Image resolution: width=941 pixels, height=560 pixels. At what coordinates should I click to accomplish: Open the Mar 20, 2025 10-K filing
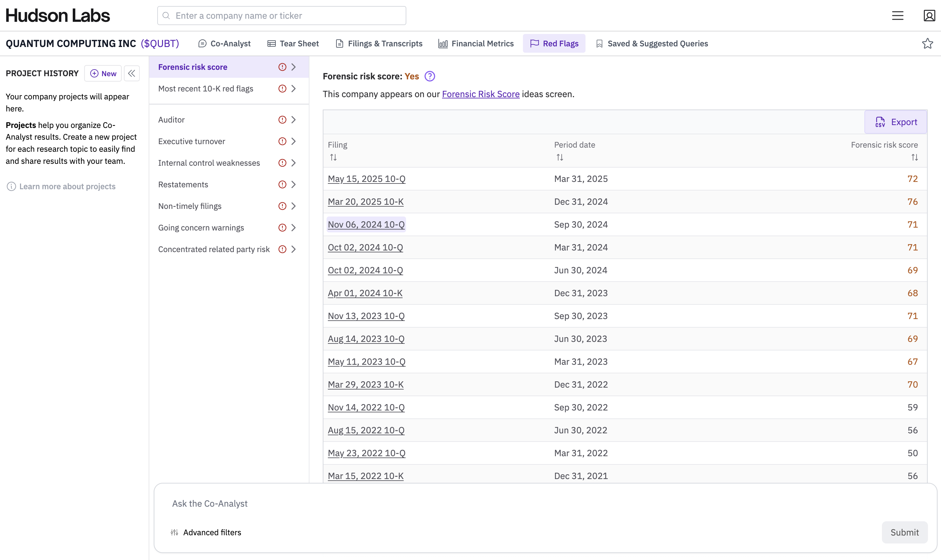click(366, 202)
